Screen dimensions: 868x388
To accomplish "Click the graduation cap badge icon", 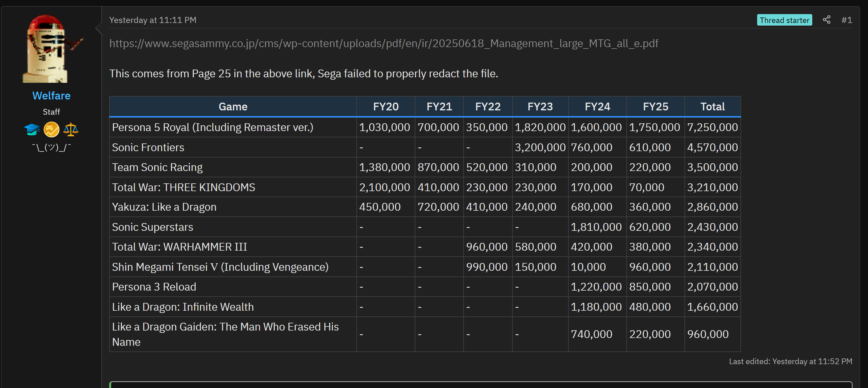I will point(32,129).
